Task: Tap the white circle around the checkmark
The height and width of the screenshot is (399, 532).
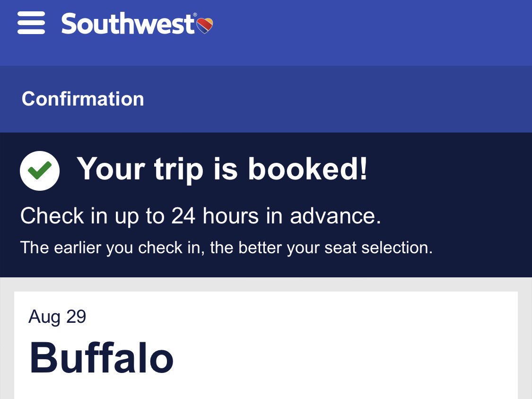Action: pos(40,170)
